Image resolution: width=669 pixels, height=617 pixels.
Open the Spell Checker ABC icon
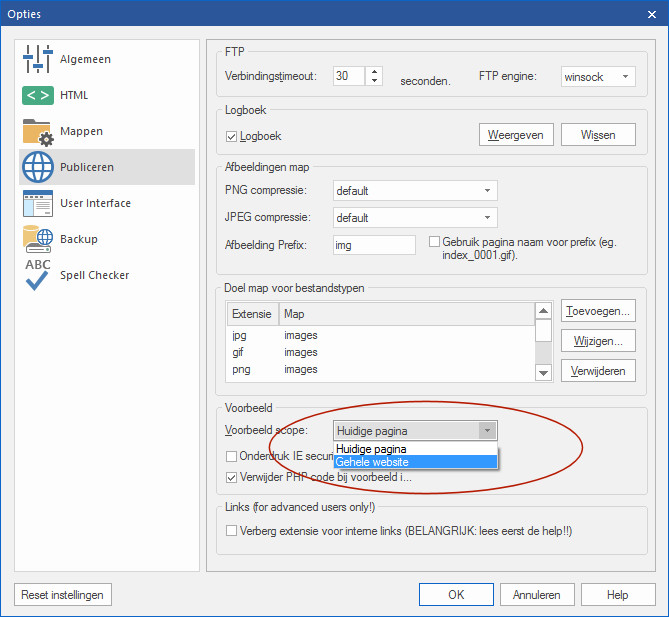pos(38,276)
